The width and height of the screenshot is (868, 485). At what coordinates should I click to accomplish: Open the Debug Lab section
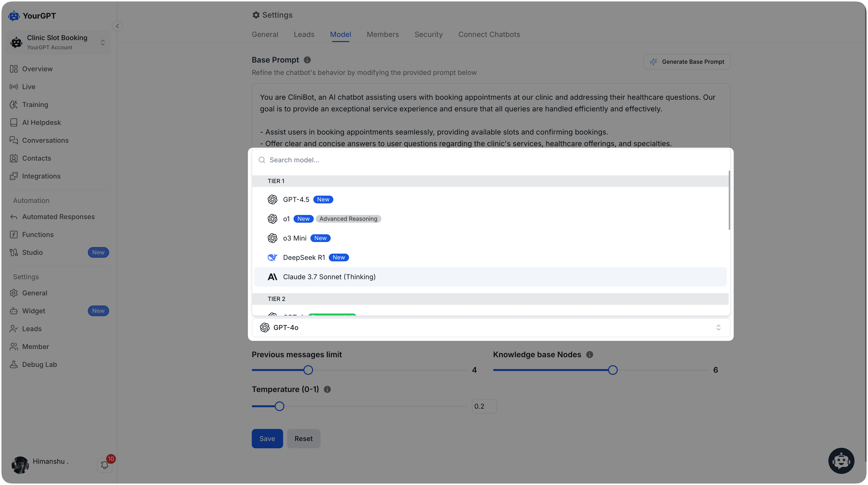(39, 364)
